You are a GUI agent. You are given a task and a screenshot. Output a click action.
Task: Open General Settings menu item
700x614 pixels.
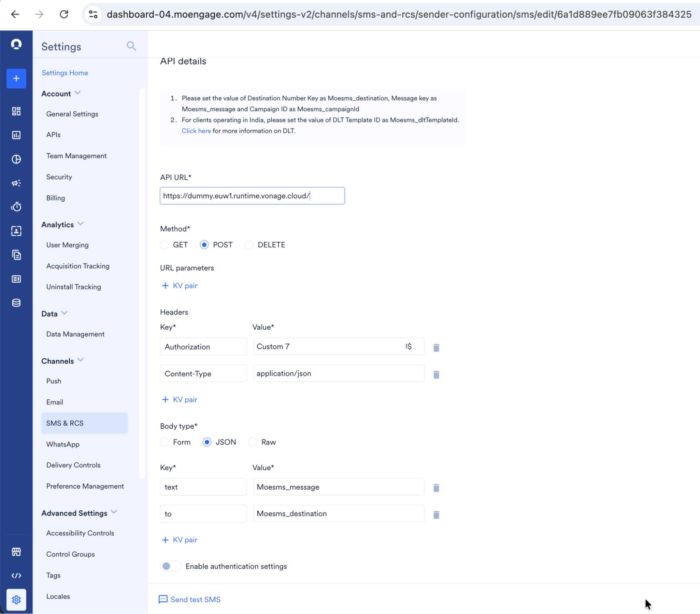[x=72, y=114]
